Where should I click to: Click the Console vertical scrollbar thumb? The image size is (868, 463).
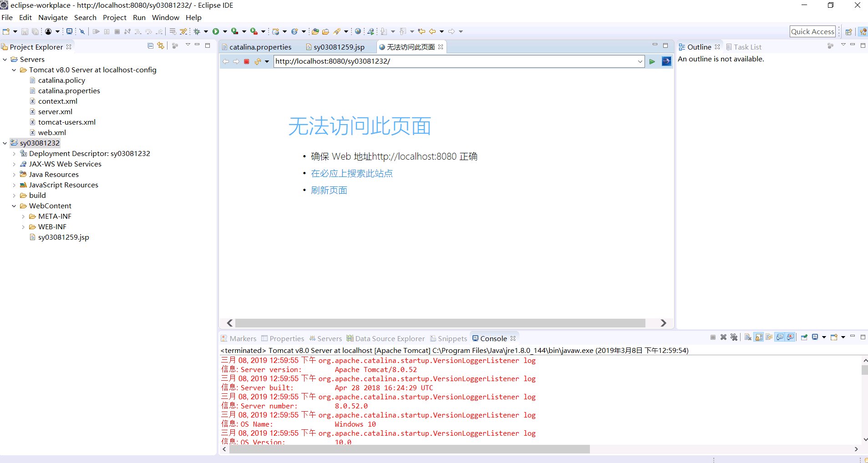pos(864,370)
